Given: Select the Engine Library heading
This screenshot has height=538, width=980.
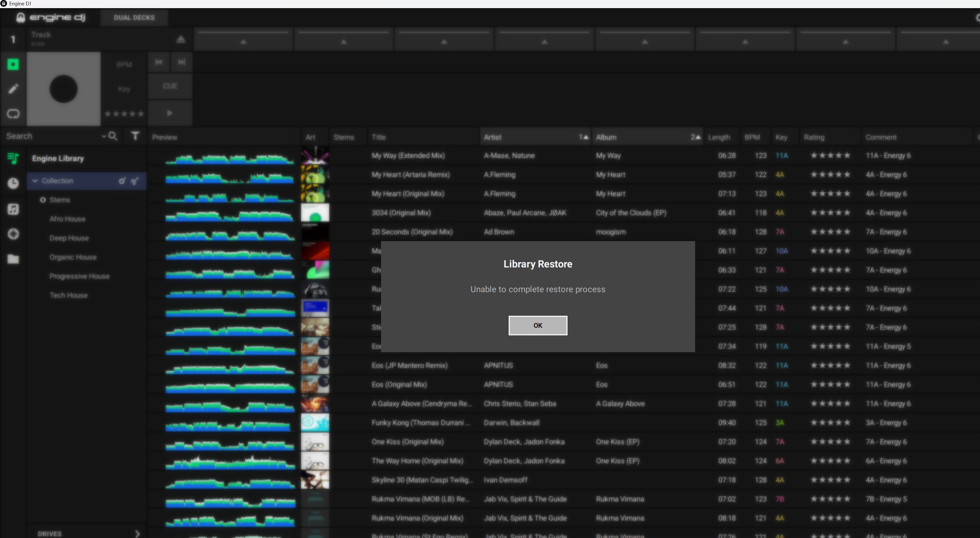Looking at the screenshot, I should 58,158.
